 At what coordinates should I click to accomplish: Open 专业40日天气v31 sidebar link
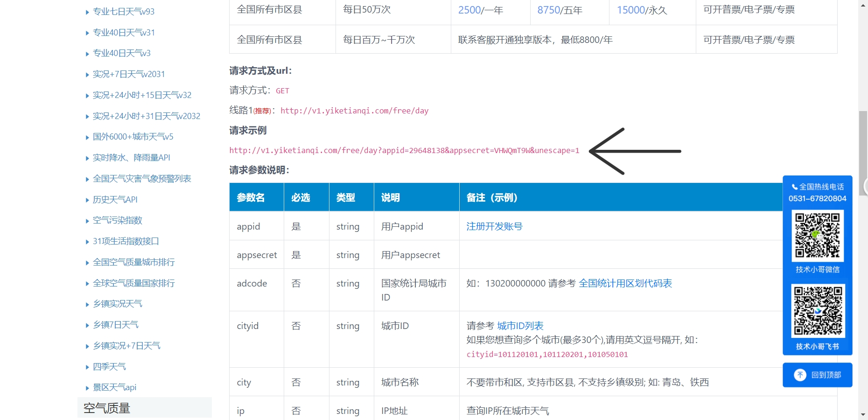(x=124, y=33)
